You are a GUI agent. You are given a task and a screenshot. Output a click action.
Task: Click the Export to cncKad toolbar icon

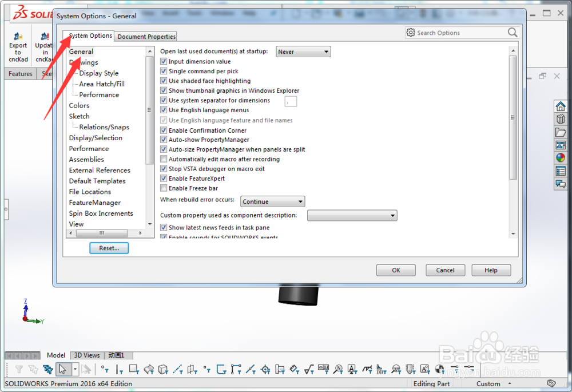18,47
